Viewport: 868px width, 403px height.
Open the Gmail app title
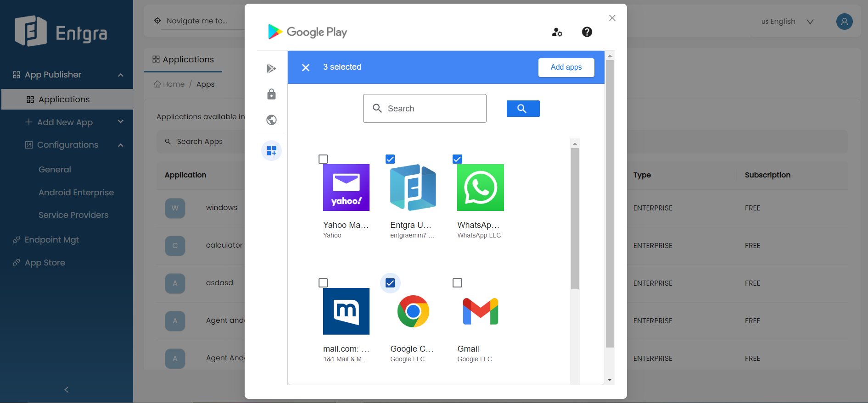[x=468, y=349]
